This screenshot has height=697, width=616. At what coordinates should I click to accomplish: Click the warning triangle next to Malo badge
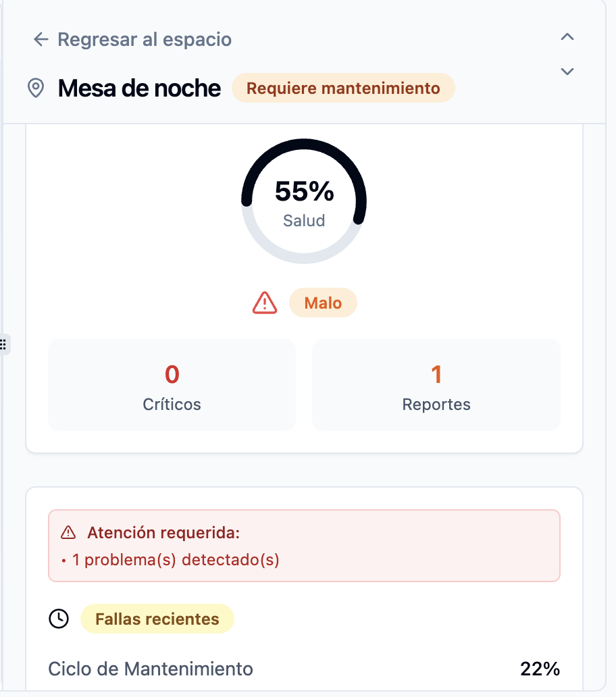[x=264, y=303]
